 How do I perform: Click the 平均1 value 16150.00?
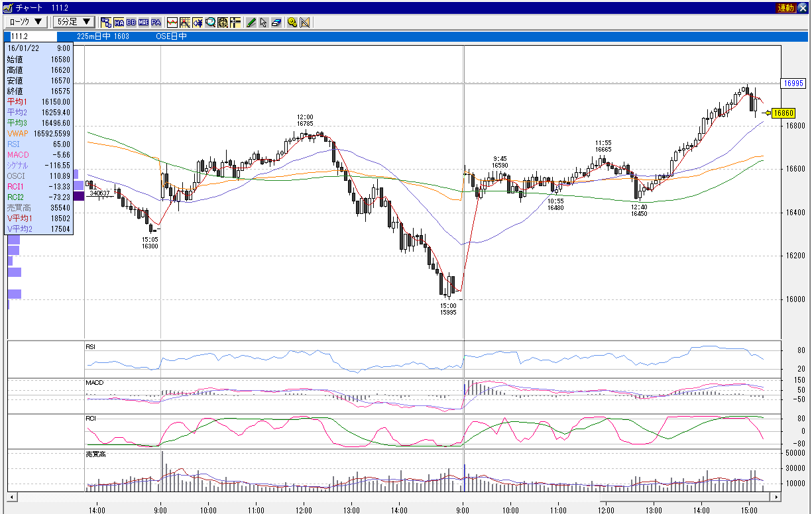(x=56, y=102)
